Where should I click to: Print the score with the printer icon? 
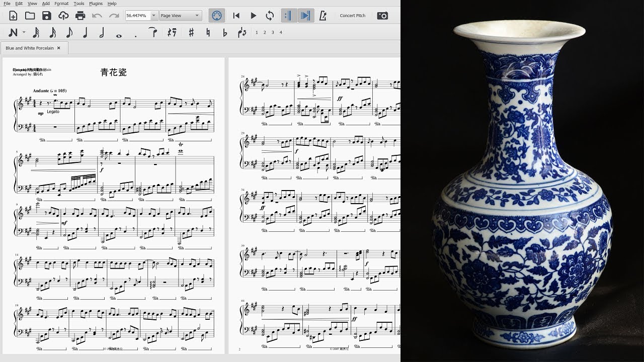pos(80,16)
